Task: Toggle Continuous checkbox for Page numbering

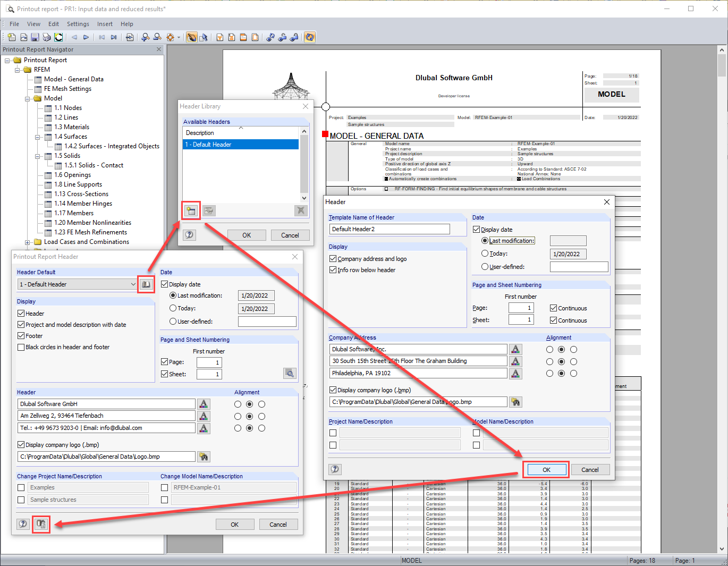Action: pos(554,308)
